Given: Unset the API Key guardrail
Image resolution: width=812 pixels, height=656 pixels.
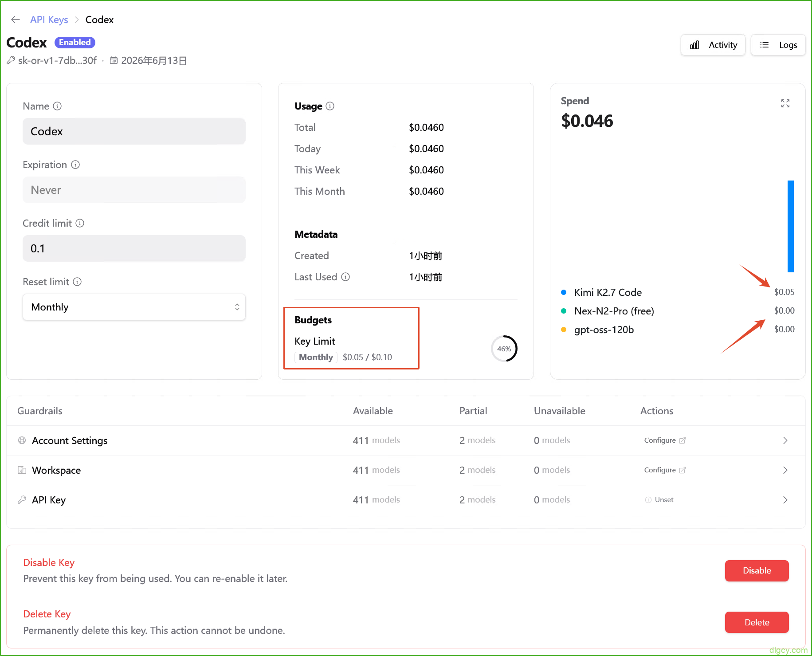Looking at the screenshot, I should pyautogui.click(x=659, y=499).
